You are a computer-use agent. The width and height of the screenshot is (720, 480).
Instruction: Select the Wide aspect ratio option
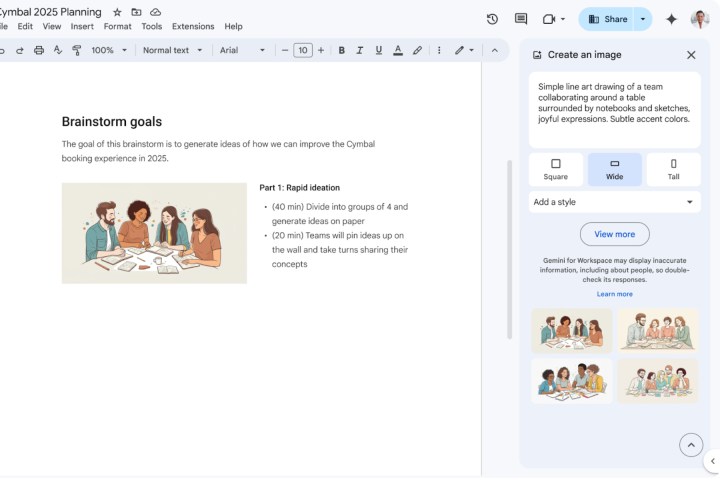click(x=614, y=169)
